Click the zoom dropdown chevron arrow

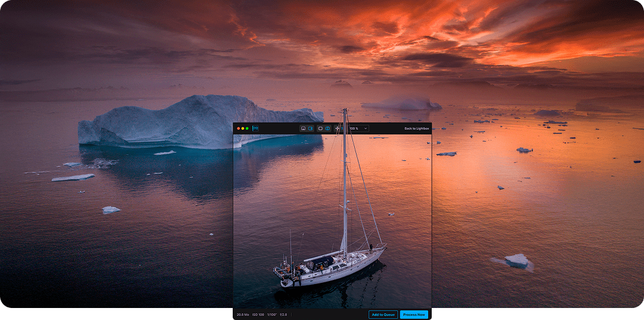(365, 128)
